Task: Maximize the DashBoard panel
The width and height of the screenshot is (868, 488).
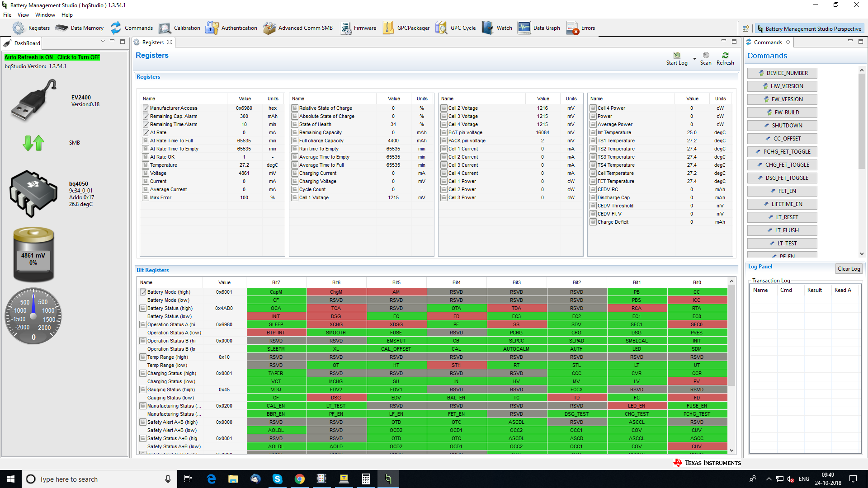Action: tap(123, 41)
